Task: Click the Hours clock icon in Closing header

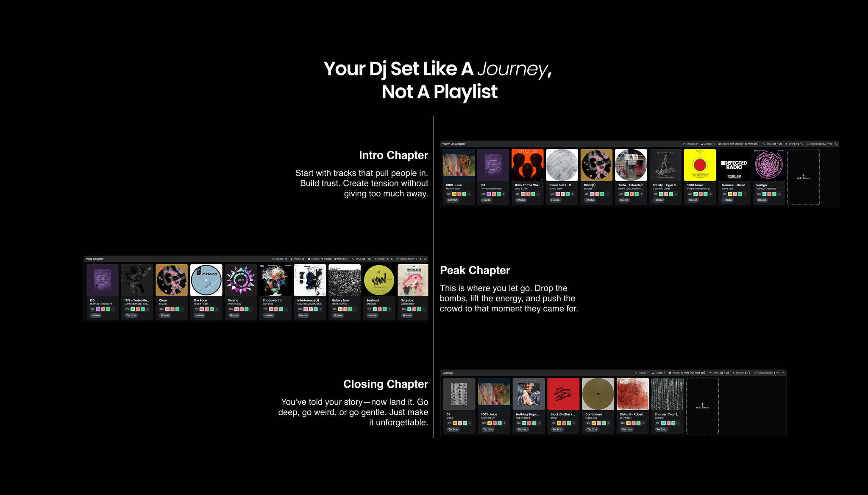Action: (x=670, y=373)
